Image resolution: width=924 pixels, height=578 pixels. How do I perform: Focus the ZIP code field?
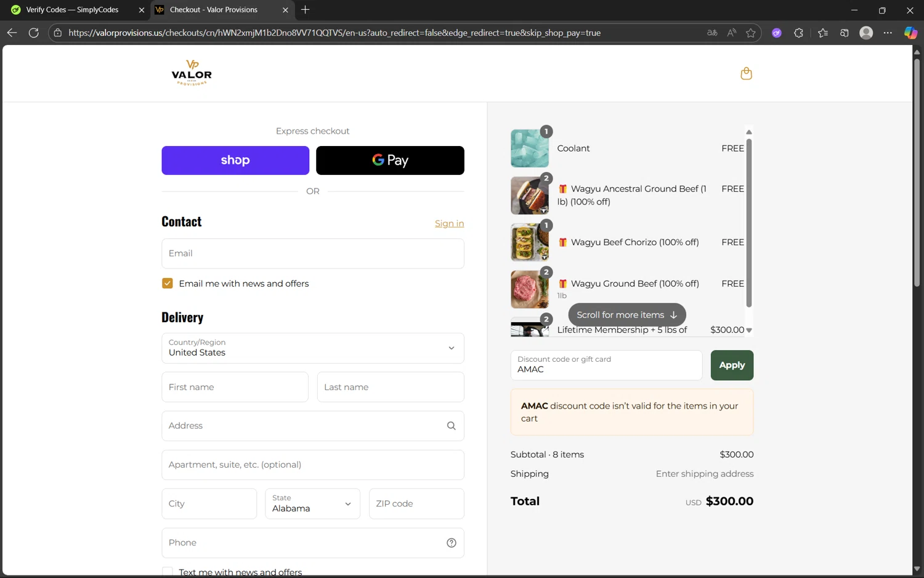click(416, 503)
